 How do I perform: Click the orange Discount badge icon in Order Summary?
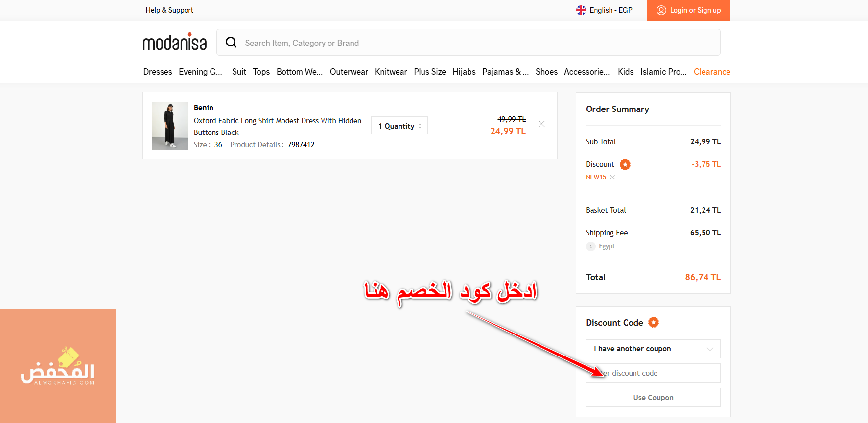tap(625, 164)
